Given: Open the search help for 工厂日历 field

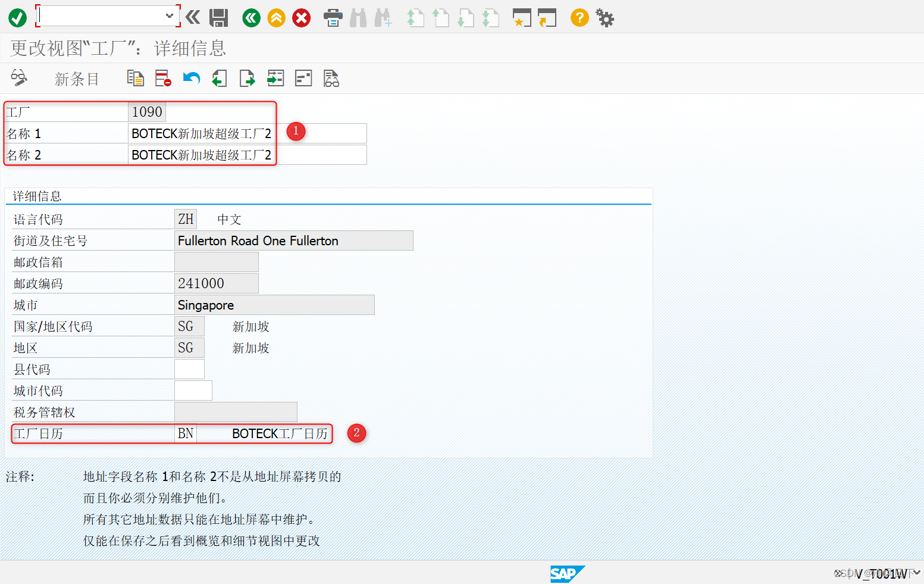Looking at the screenshot, I should pos(186,433).
